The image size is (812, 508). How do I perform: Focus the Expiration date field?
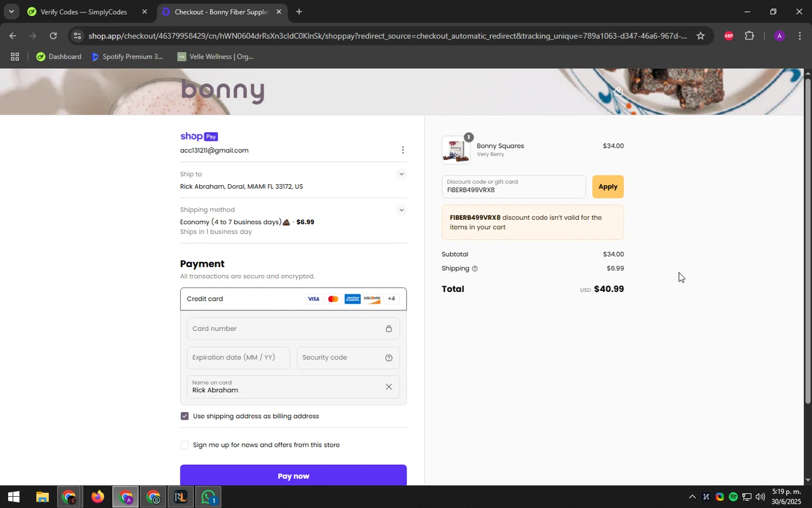click(239, 358)
